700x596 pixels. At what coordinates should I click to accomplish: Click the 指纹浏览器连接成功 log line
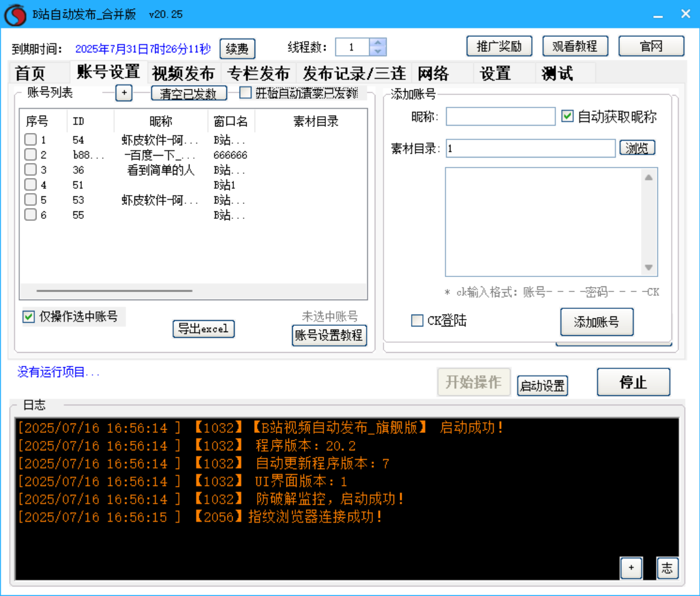pyautogui.click(x=199, y=517)
